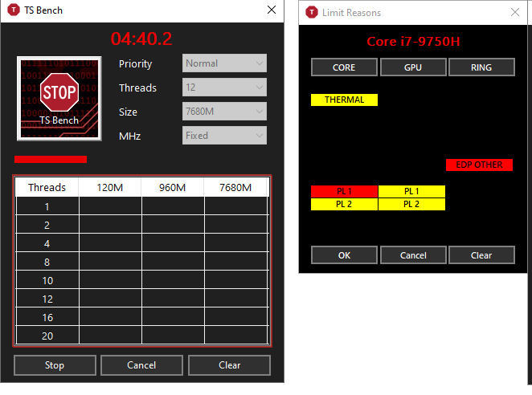Click the 120M column header

click(110, 187)
